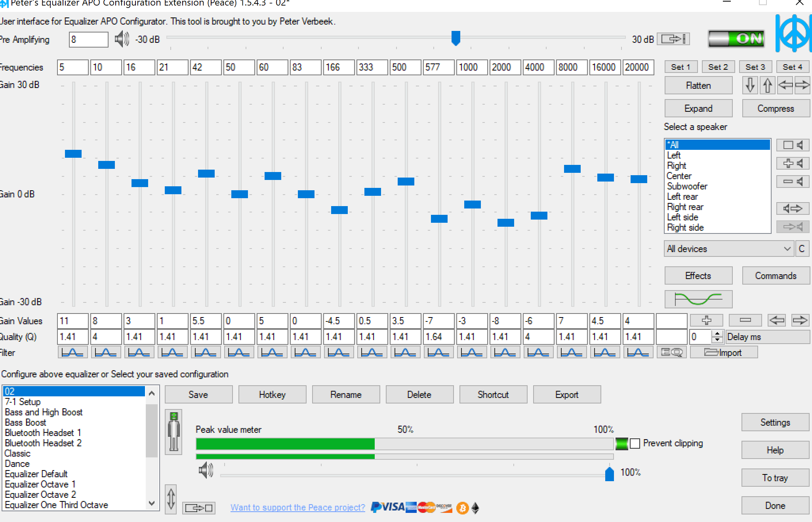Click the shift gains up arrow icon
The width and height of the screenshot is (812, 522).
767,85
